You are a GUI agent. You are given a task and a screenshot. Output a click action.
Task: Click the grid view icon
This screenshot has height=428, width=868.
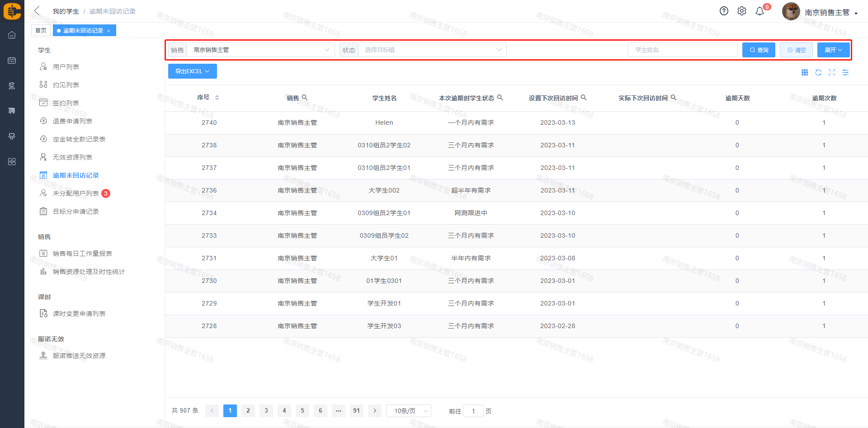pyautogui.click(x=805, y=73)
